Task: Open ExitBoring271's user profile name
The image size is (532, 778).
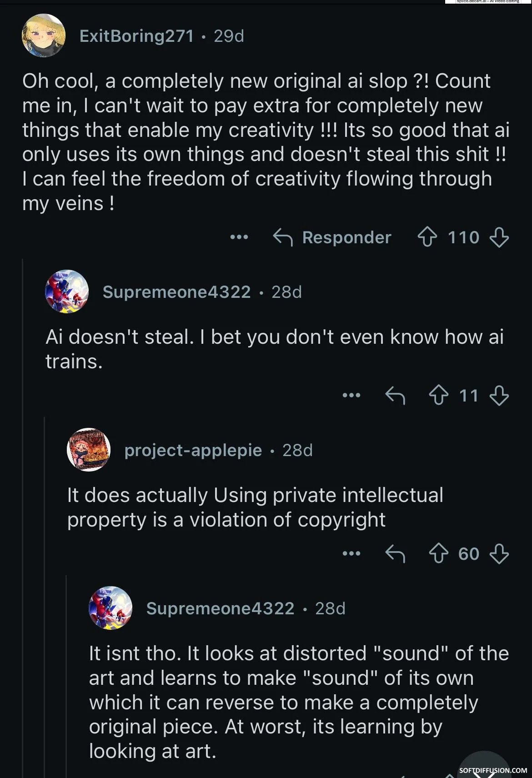Action: click(137, 35)
